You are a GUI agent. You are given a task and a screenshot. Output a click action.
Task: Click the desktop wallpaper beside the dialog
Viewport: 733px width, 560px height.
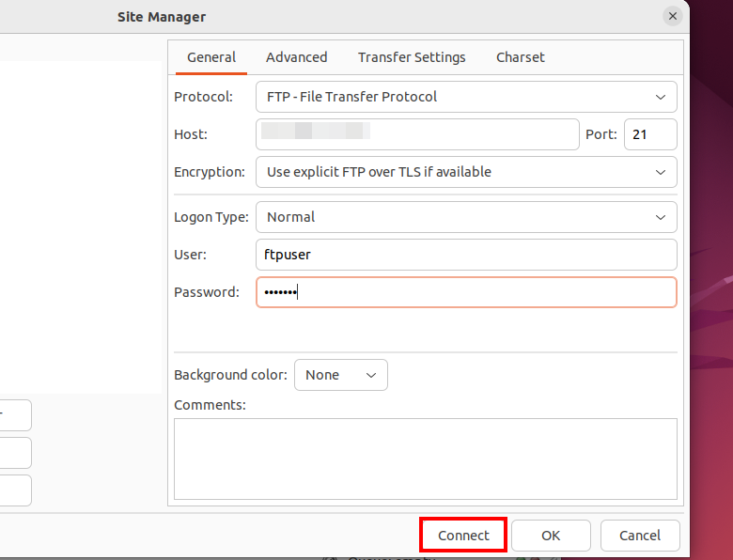(711, 282)
